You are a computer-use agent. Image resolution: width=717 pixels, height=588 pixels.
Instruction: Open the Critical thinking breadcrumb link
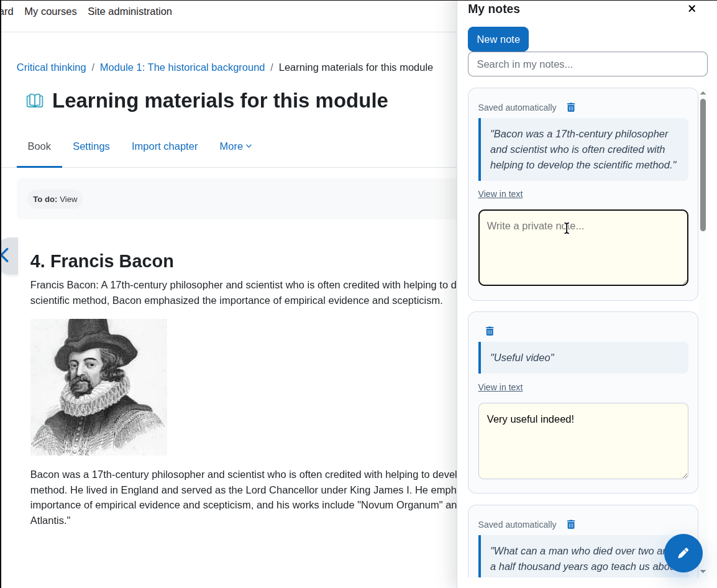(x=51, y=67)
